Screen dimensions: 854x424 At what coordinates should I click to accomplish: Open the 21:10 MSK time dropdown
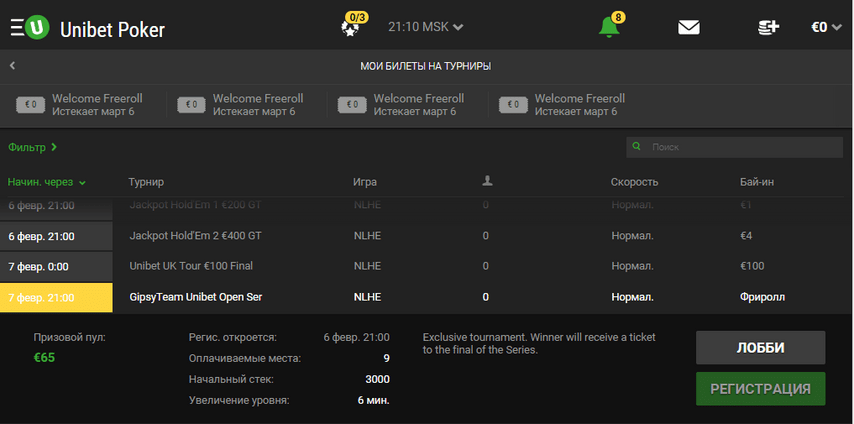click(425, 27)
